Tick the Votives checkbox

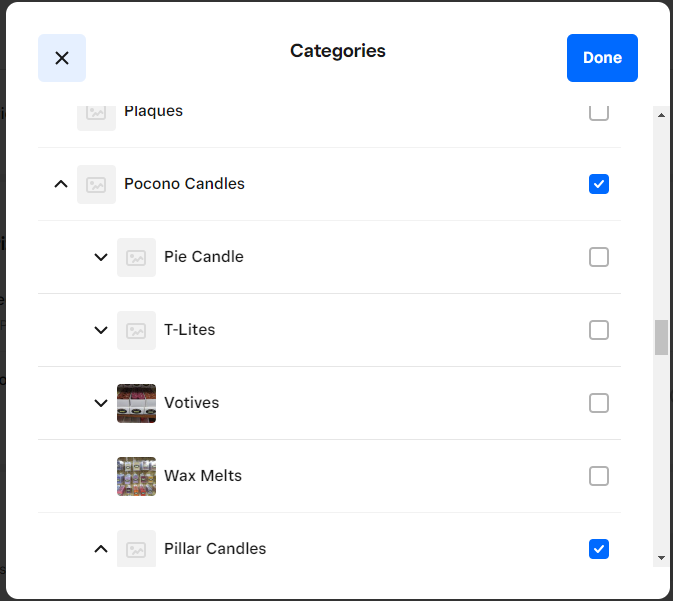[x=599, y=403]
